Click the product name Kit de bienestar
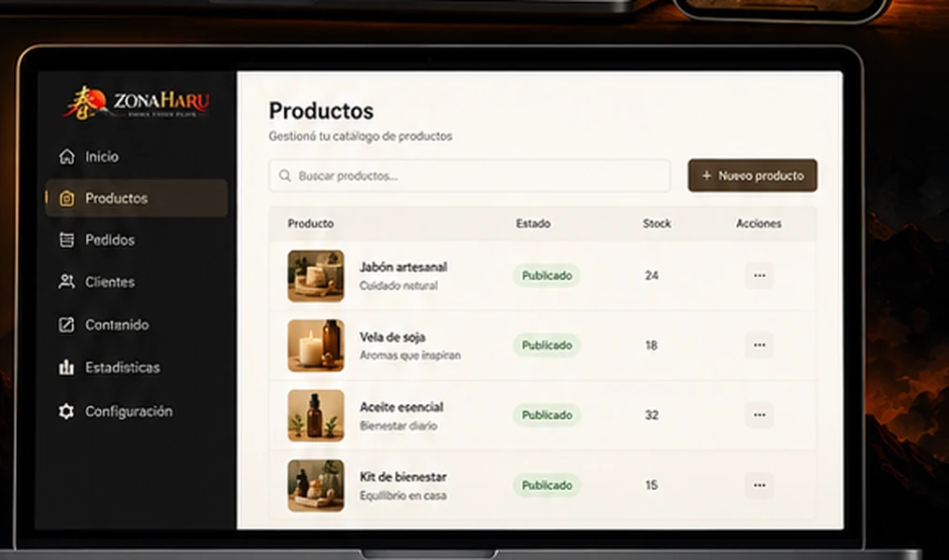This screenshot has height=560, width=949. coord(404,477)
